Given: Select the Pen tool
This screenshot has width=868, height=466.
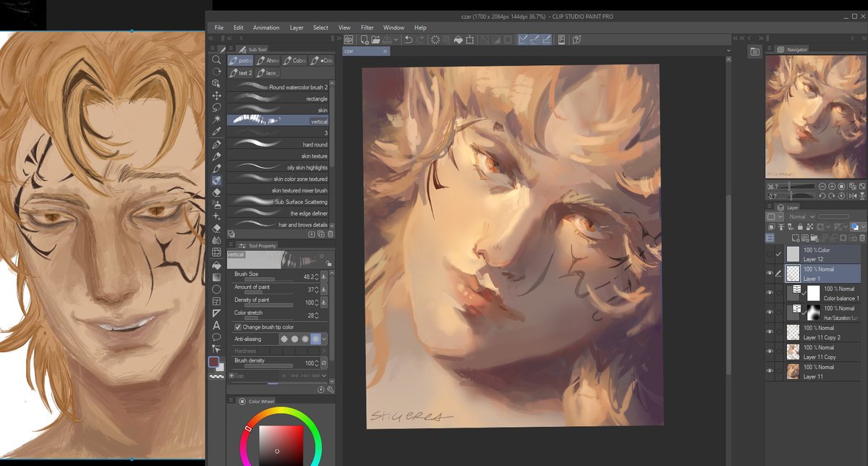Looking at the screenshot, I should click(216, 144).
